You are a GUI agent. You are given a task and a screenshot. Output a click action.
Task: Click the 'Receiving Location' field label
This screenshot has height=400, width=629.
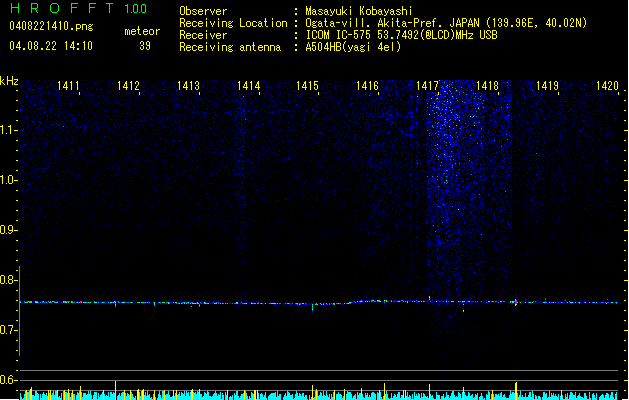(233, 23)
